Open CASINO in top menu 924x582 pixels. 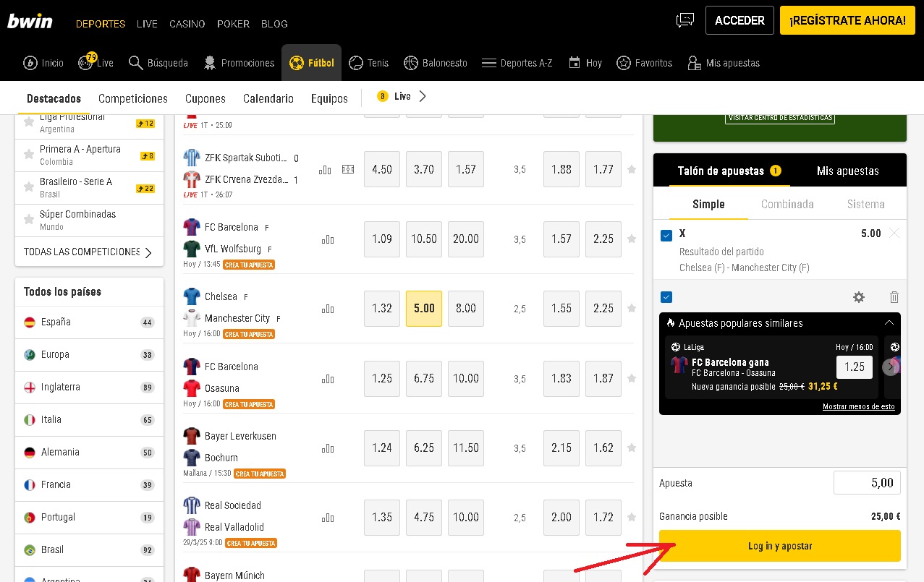click(187, 24)
